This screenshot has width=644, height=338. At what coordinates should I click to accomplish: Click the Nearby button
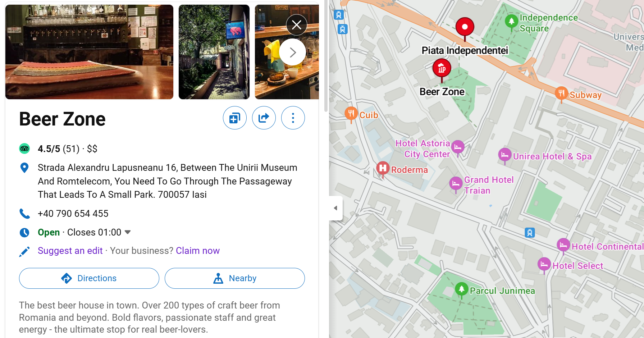235,278
